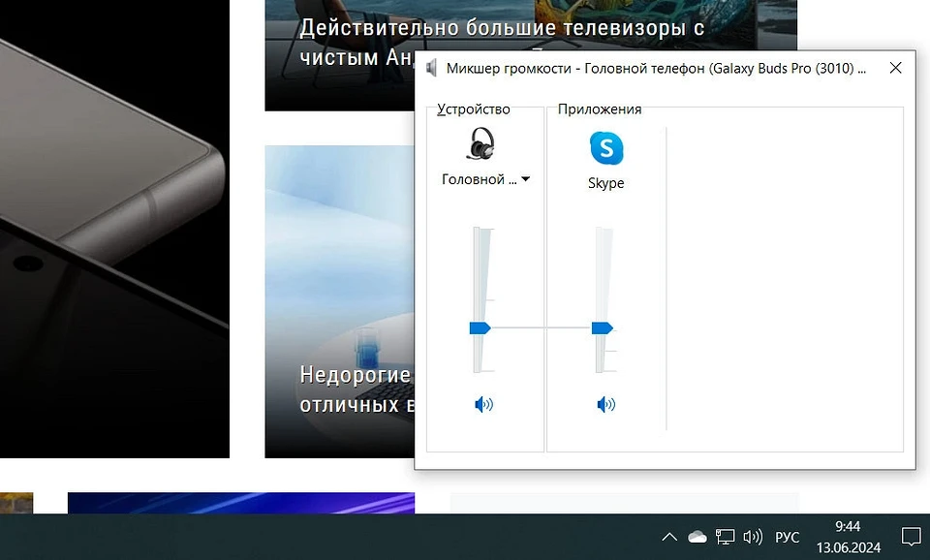Screen dimensions: 930x560
Task: Switch input language via РУС indicator
Action: [787, 537]
